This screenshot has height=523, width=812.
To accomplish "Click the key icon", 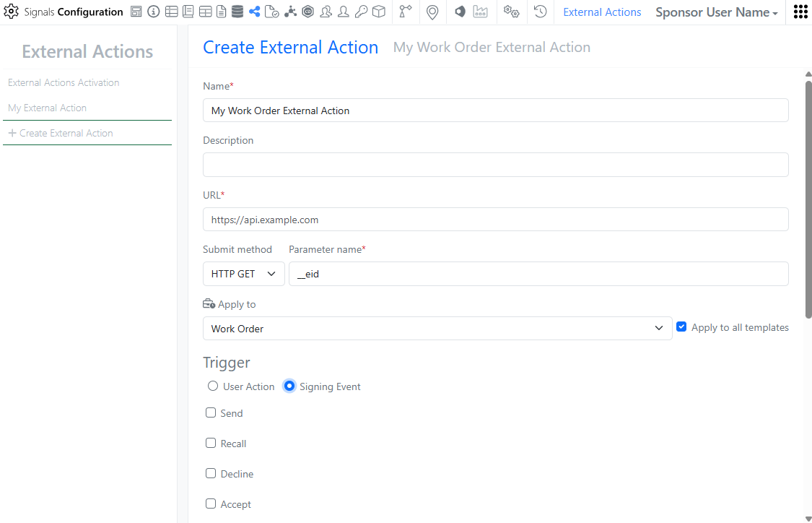I will 361,12.
